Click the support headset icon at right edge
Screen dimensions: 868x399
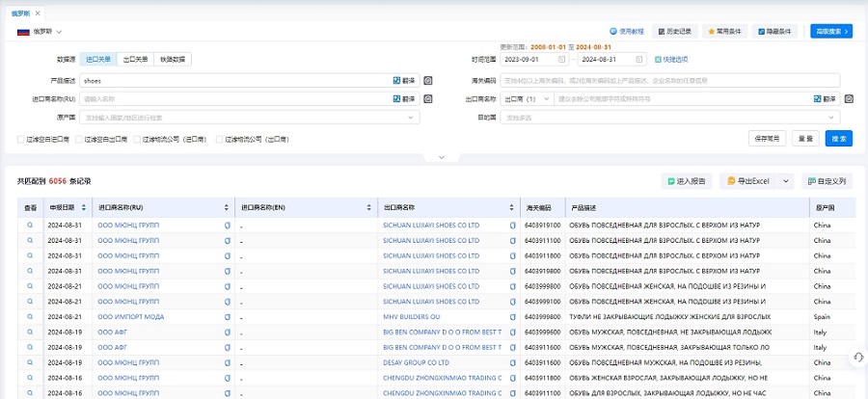(x=857, y=358)
